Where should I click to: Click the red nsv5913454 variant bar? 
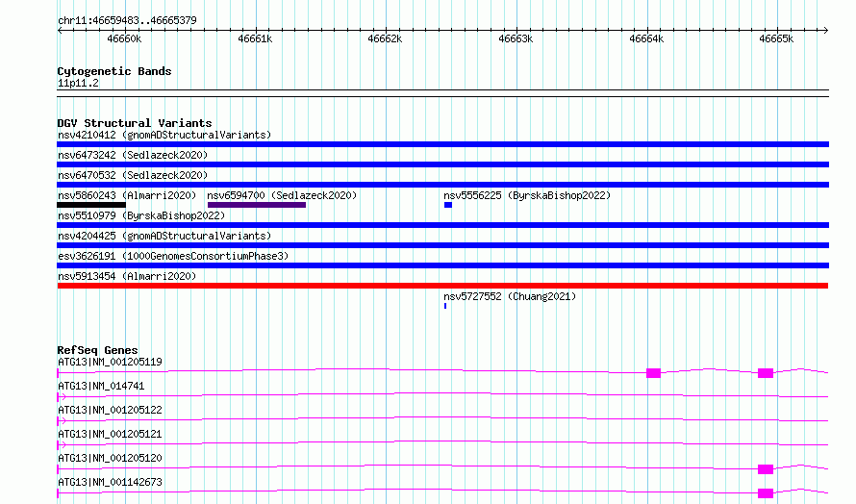pyautogui.click(x=442, y=286)
